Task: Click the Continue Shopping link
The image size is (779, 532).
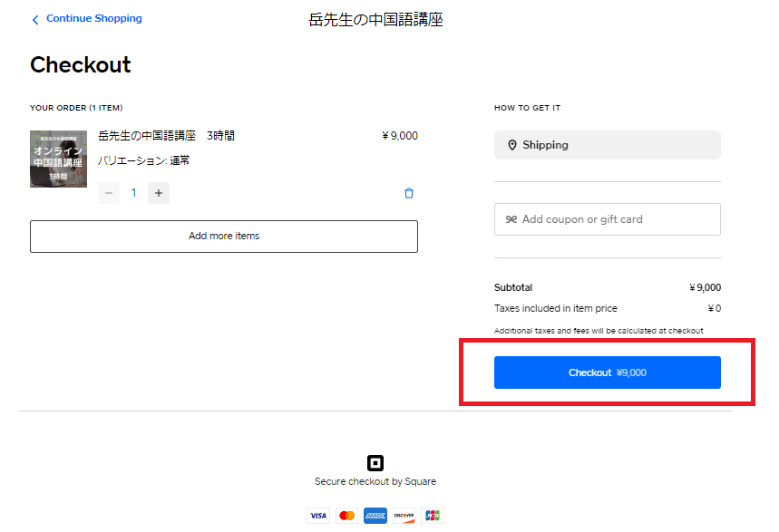Action: [x=94, y=18]
